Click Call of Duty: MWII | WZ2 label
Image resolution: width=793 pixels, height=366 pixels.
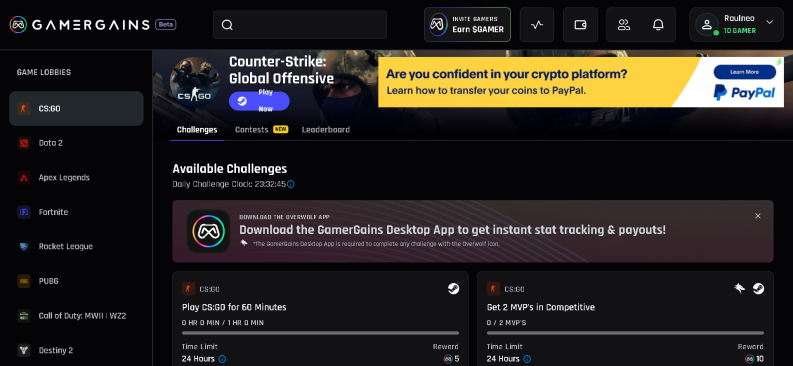click(x=82, y=315)
